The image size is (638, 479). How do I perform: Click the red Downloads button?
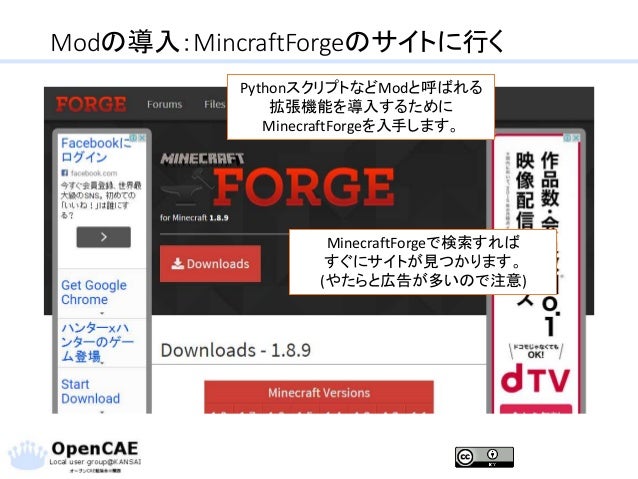(x=210, y=264)
